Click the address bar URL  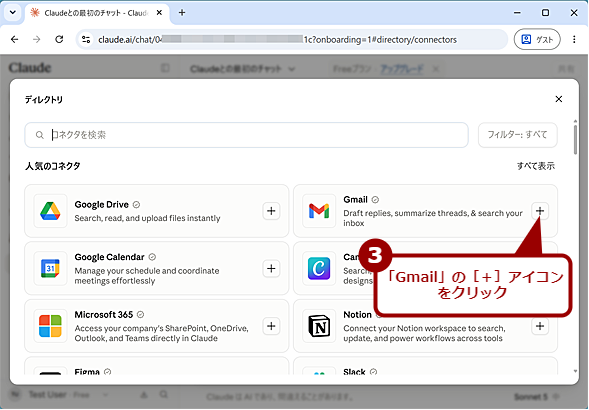tap(277, 39)
